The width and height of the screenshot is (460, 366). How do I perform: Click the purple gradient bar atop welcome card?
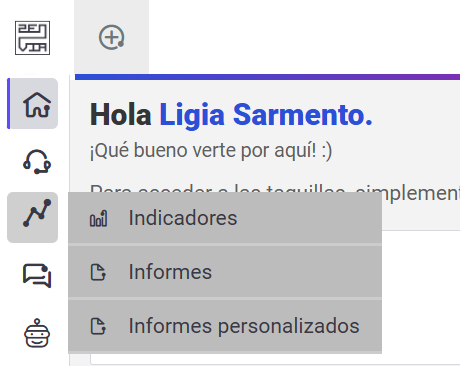[x=267, y=77]
